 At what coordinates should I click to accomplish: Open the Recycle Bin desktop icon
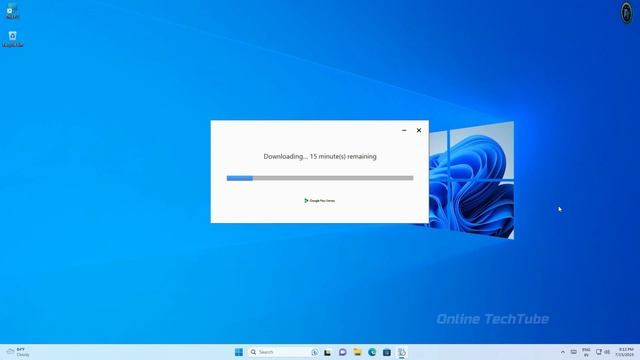[x=13, y=39]
